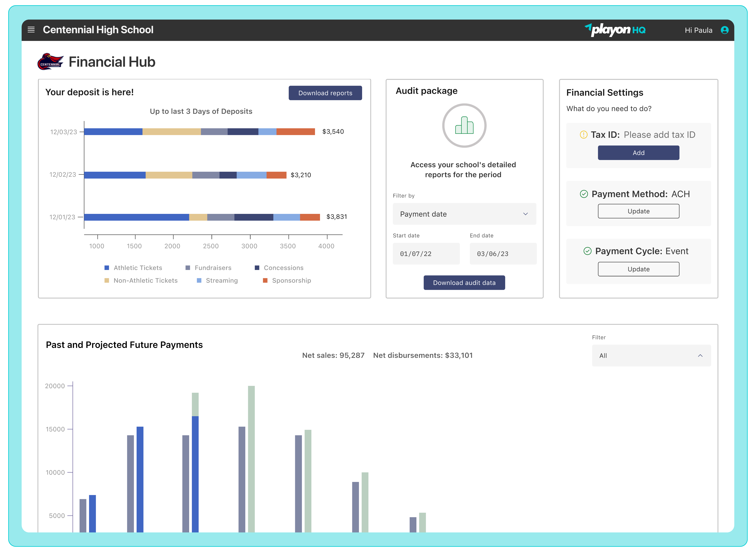The height and width of the screenshot is (552, 756).
Task: Click Net disbursements: $33,101 text
Action: pos(423,355)
